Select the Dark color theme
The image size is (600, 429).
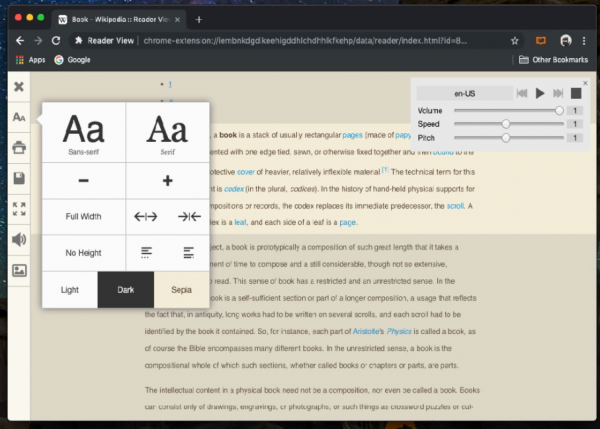point(125,289)
